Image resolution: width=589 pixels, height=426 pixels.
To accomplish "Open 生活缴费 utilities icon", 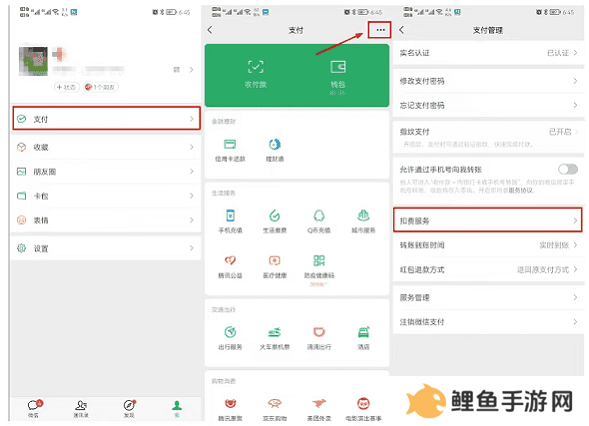I will click(275, 216).
